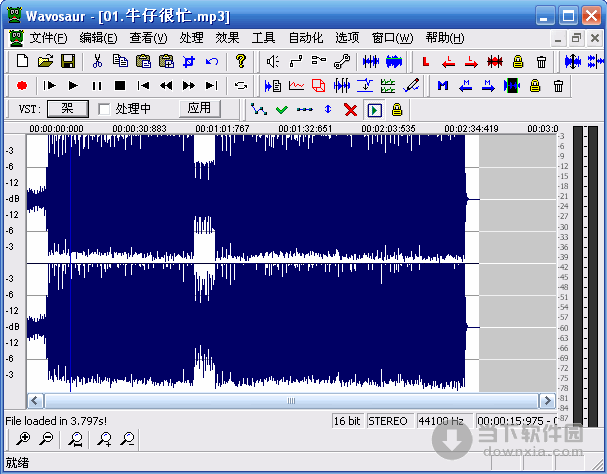Pause playback
The image size is (607, 474).
[97, 85]
